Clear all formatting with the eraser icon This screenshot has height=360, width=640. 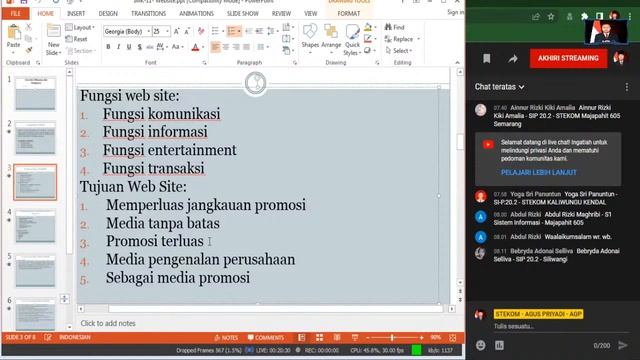coord(201,31)
